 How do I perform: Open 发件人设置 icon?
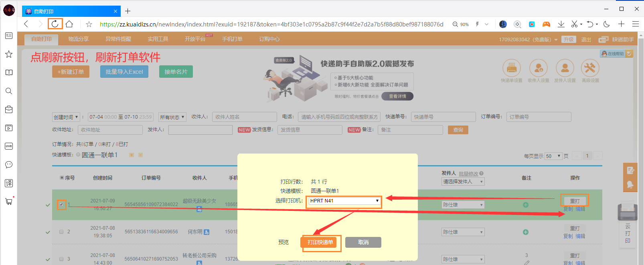point(565,68)
